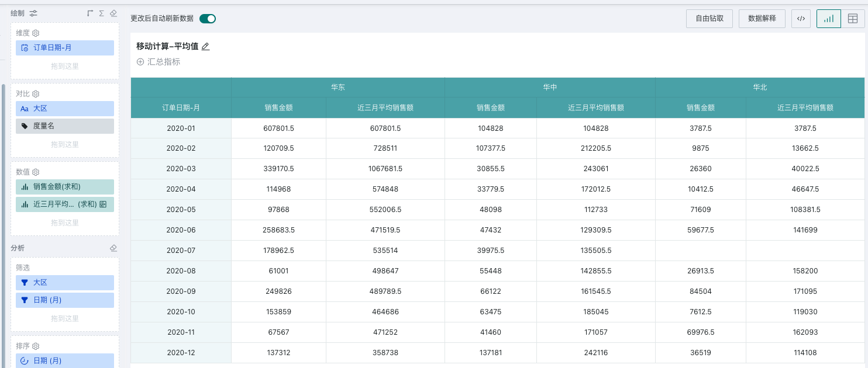This screenshot has width=868, height=368.
Task: Click the 自由钻取 button
Action: 709,19
